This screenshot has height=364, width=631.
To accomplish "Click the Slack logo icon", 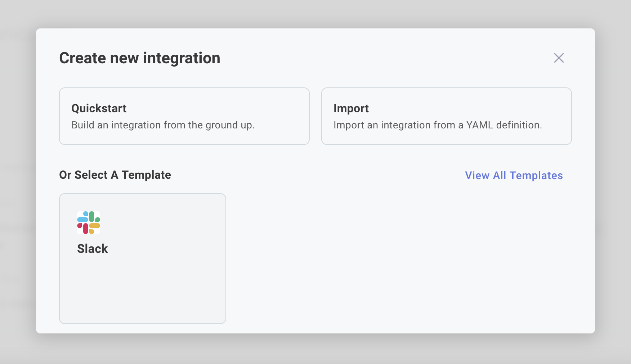I will pyautogui.click(x=89, y=223).
